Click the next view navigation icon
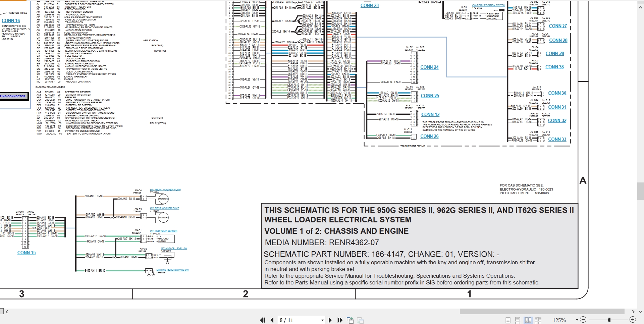The image size is (644, 324). click(x=360, y=320)
